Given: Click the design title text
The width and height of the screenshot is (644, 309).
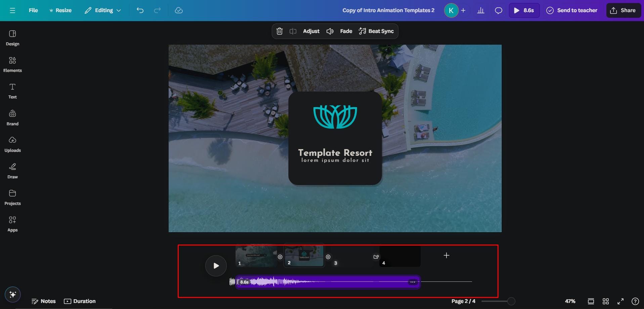Looking at the screenshot, I should (388, 10).
